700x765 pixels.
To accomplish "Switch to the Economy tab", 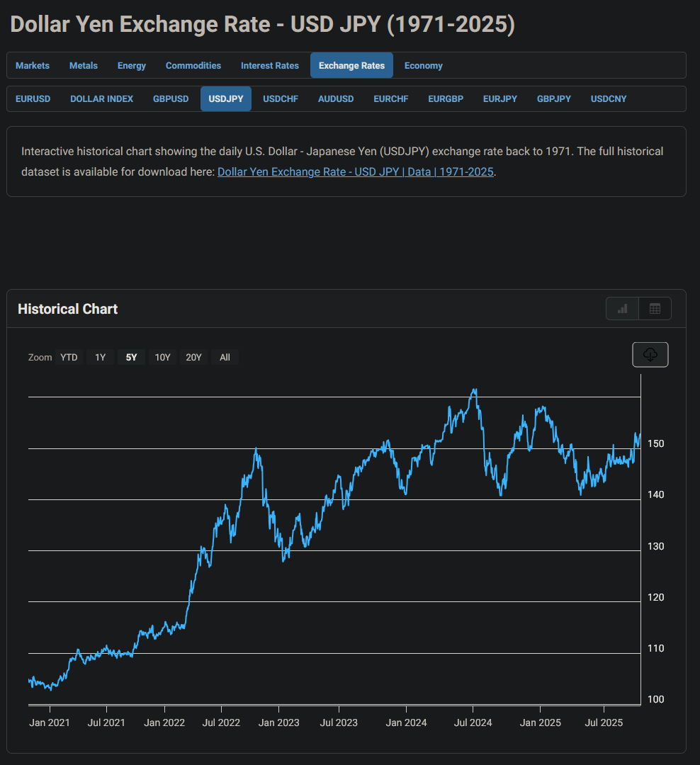I will point(423,65).
